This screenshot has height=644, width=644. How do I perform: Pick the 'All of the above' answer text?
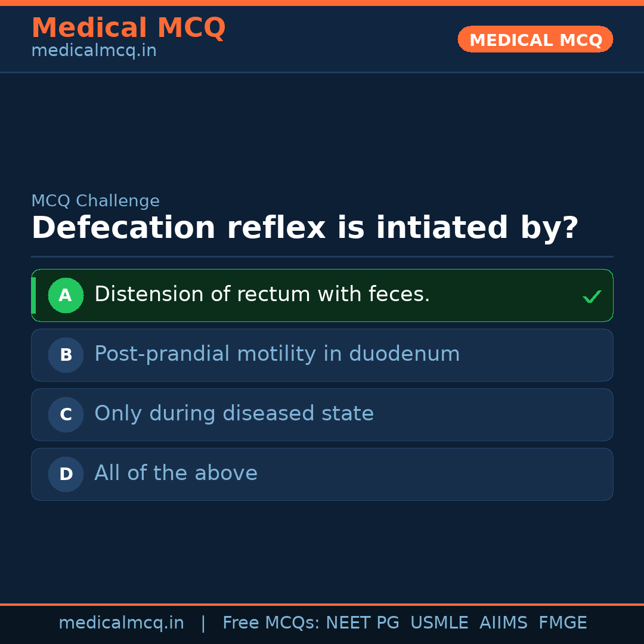(x=176, y=473)
